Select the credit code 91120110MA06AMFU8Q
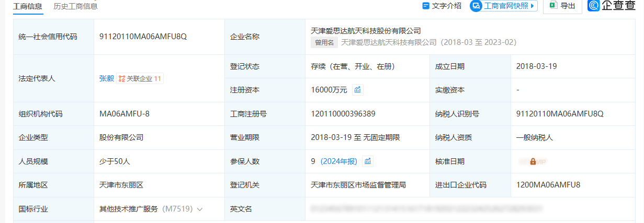The height and width of the screenshot is (223, 644). (x=143, y=37)
